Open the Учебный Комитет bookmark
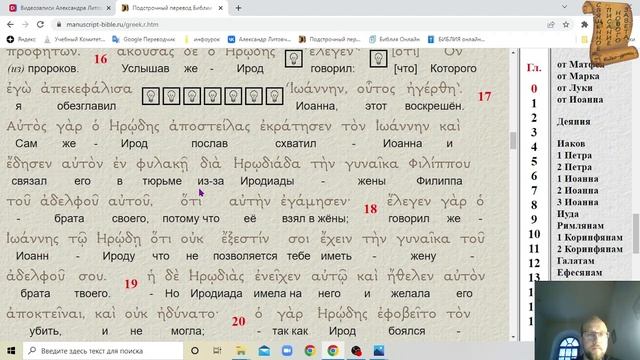This screenshot has height=360, width=640. pyautogui.click(x=75, y=39)
